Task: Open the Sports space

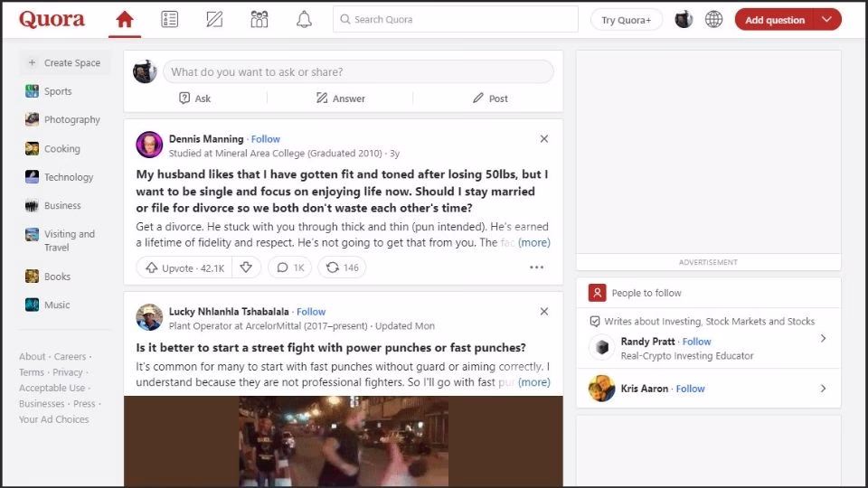Action: click(49, 91)
